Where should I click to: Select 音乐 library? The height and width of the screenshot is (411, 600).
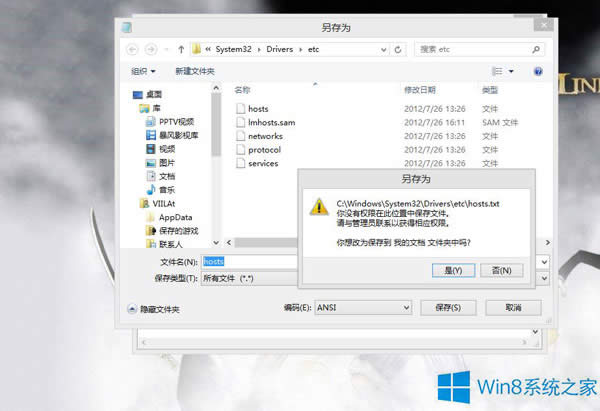click(161, 190)
